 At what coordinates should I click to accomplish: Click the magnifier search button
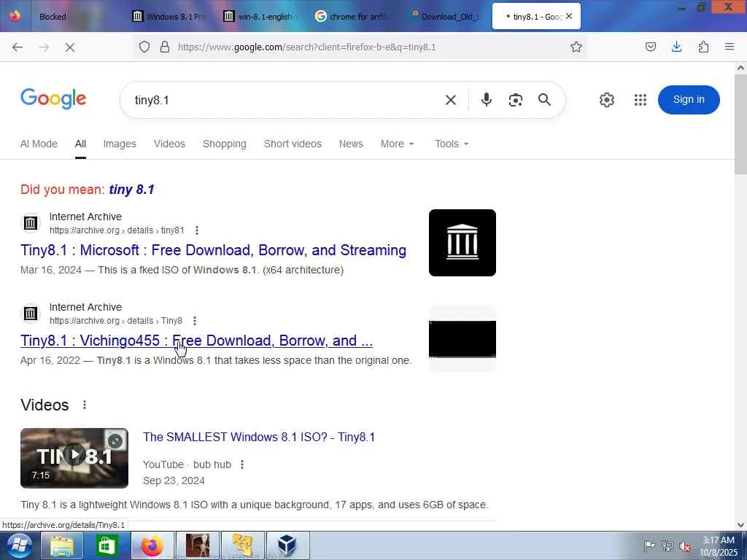(x=544, y=99)
